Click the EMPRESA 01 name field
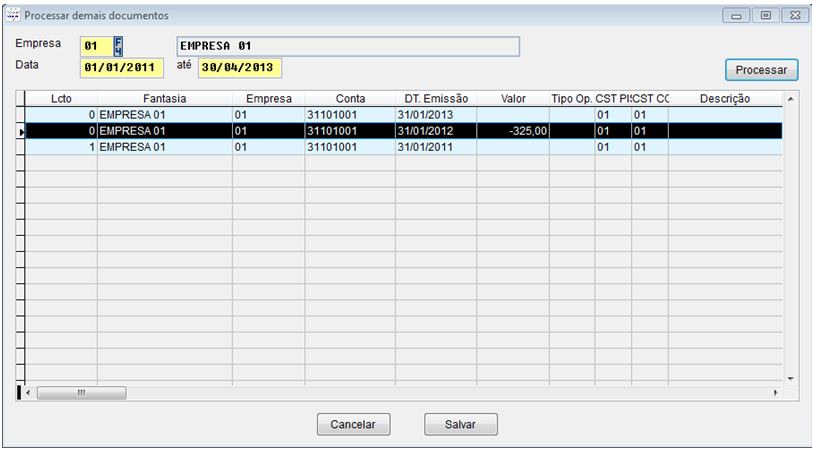 (348, 46)
